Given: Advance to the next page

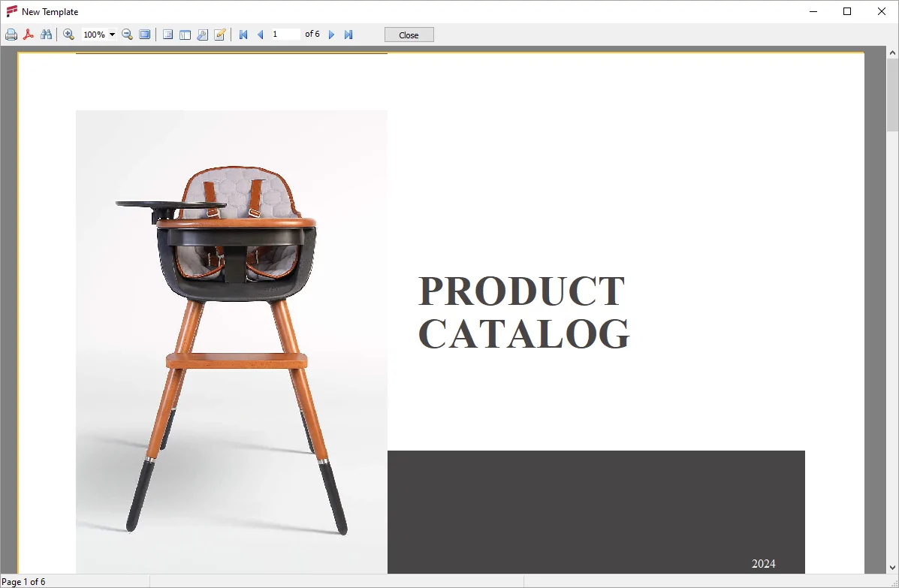Looking at the screenshot, I should pyautogui.click(x=331, y=34).
